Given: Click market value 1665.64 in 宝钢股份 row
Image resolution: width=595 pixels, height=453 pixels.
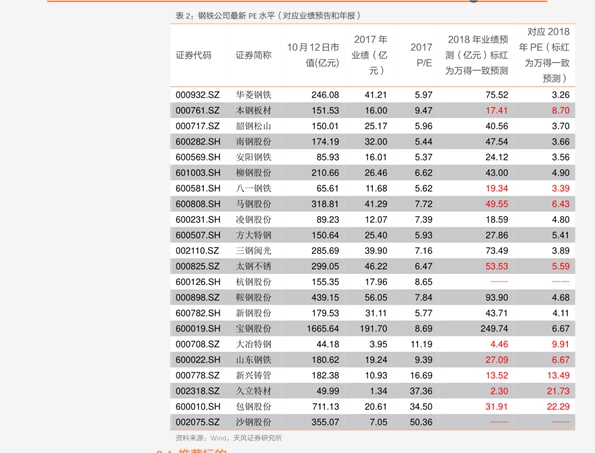Looking at the screenshot, I should pyautogui.click(x=323, y=329).
